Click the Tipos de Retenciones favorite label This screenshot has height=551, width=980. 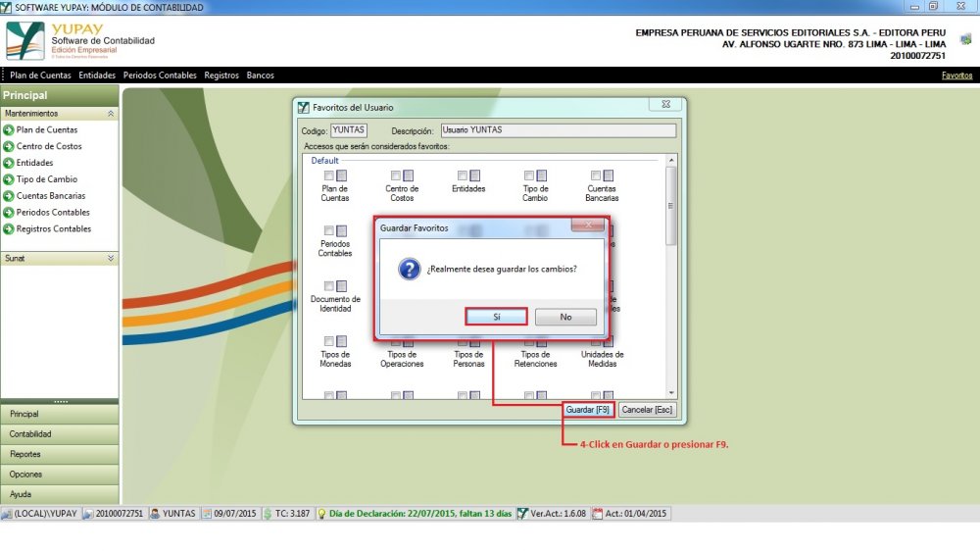coord(536,359)
